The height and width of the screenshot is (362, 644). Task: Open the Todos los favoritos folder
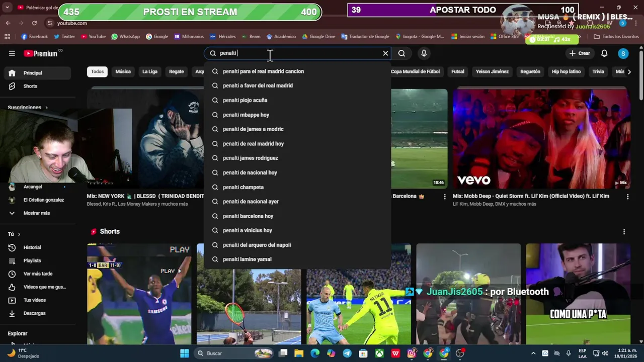pyautogui.click(x=616, y=37)
